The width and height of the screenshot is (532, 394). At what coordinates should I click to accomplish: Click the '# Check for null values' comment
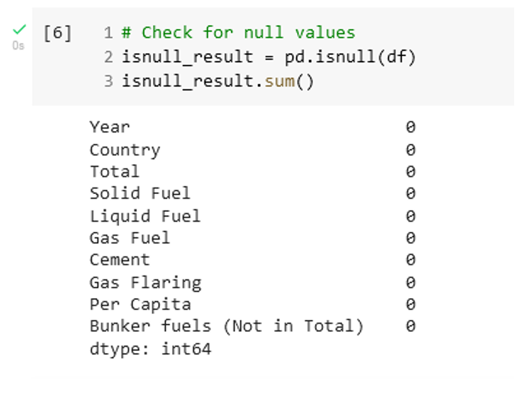[x=238, y=32]
